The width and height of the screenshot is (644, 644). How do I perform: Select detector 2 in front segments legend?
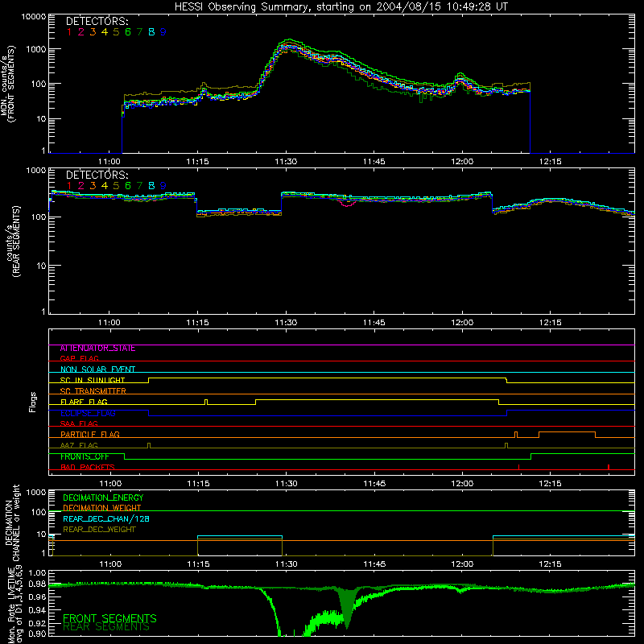click(x=81, y=32)
